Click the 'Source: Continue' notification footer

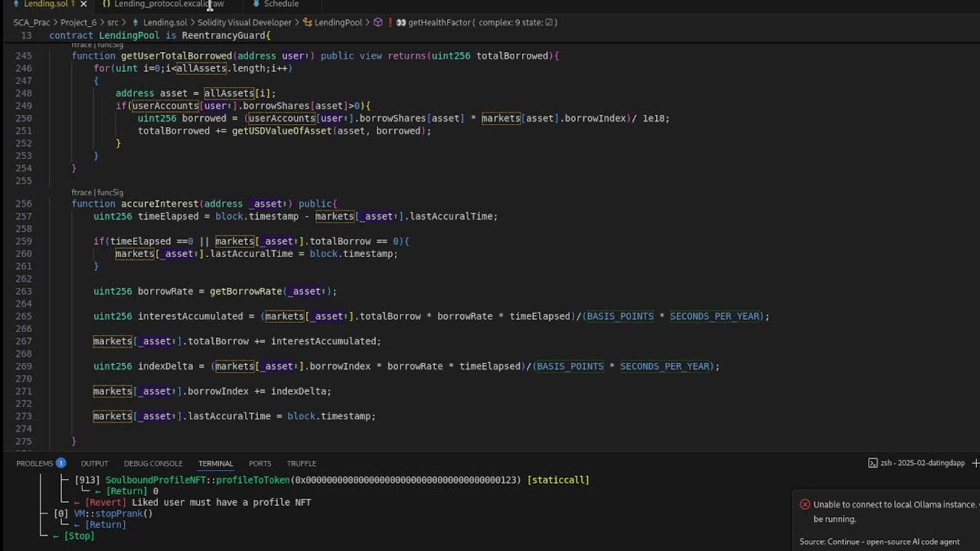[880, 542]
